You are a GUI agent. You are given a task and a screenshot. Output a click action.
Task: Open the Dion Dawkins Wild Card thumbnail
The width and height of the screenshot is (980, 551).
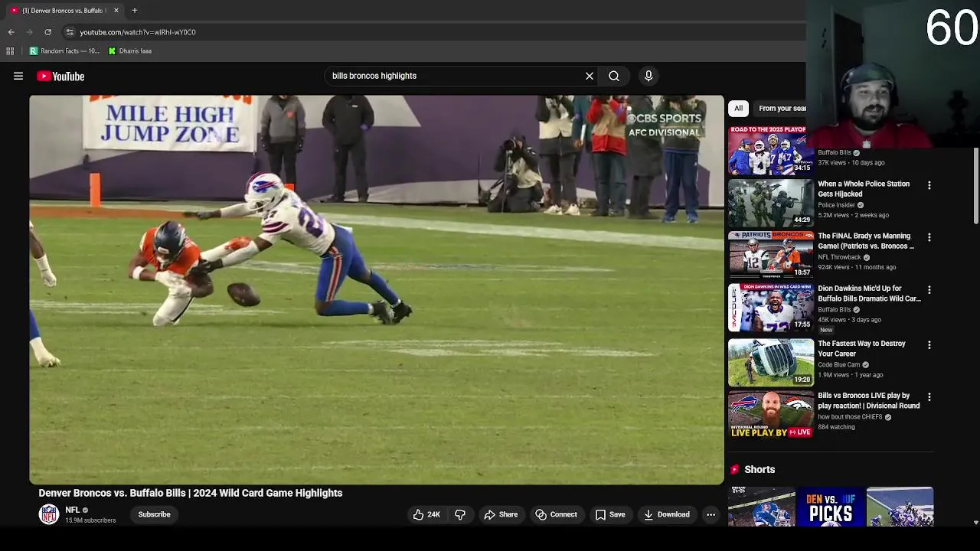(x=771, y=307)
